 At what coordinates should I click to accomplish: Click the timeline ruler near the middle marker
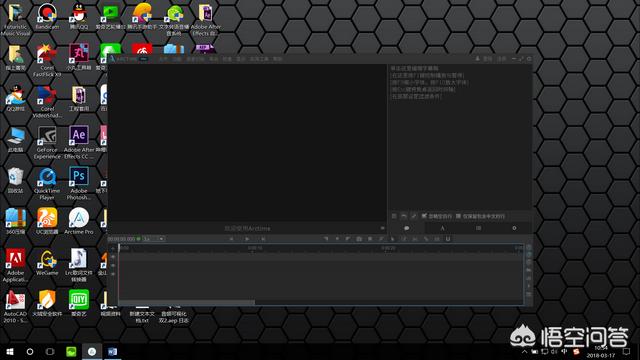[255, 248]
